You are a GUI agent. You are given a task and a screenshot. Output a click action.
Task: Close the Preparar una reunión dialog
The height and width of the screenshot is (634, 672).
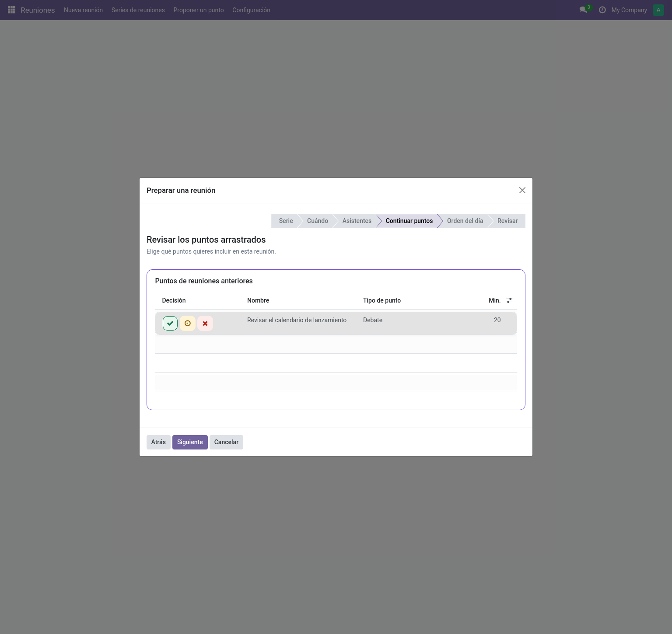[x=522, y=190]
